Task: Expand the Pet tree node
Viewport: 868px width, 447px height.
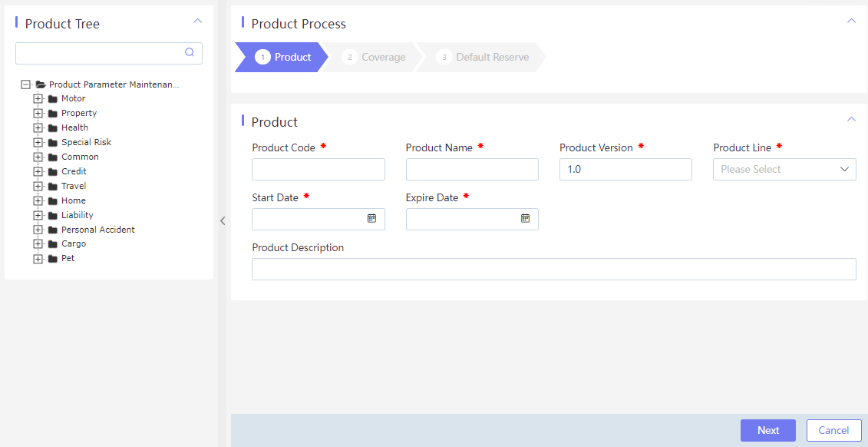Action: [38, 259]
